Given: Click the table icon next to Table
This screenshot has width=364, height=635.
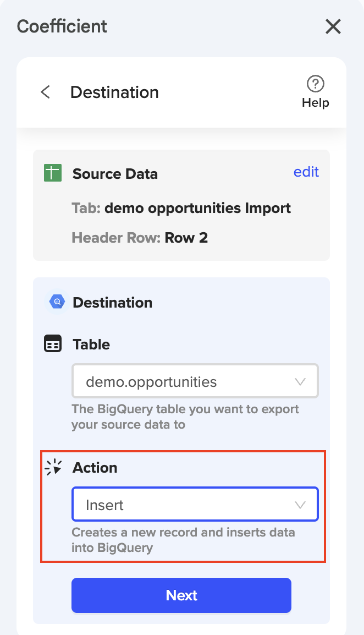Looking at the screenshot, I should (53, 344).
